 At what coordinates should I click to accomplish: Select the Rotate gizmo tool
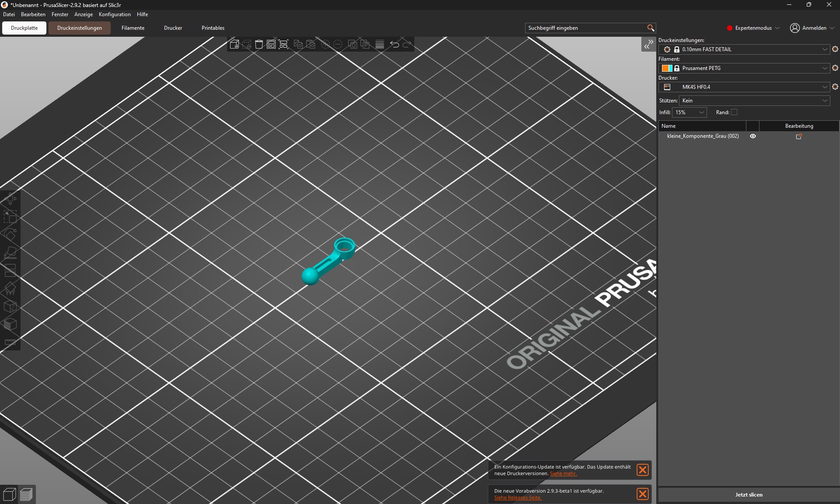pos(10,235)
